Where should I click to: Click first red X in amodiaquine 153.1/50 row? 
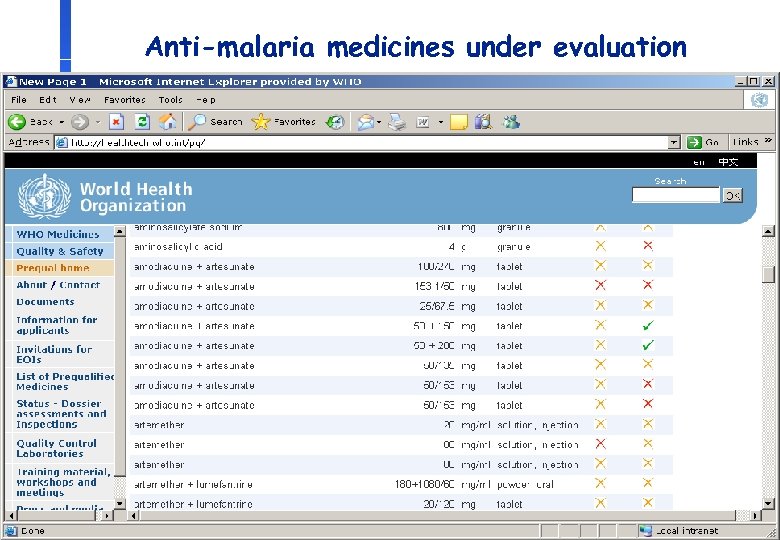(600, 285)
